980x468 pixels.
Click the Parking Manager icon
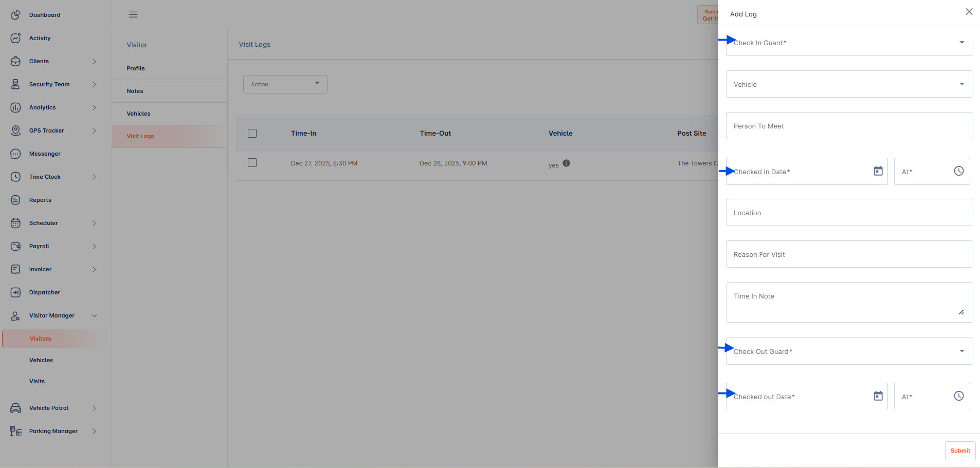(15, 431)
